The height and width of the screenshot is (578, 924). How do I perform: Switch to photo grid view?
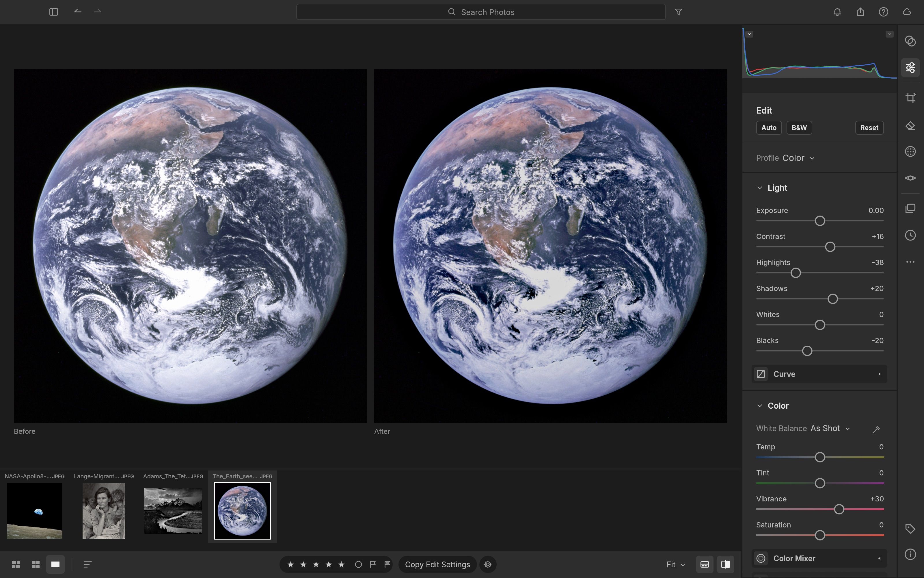pos(16,565)
